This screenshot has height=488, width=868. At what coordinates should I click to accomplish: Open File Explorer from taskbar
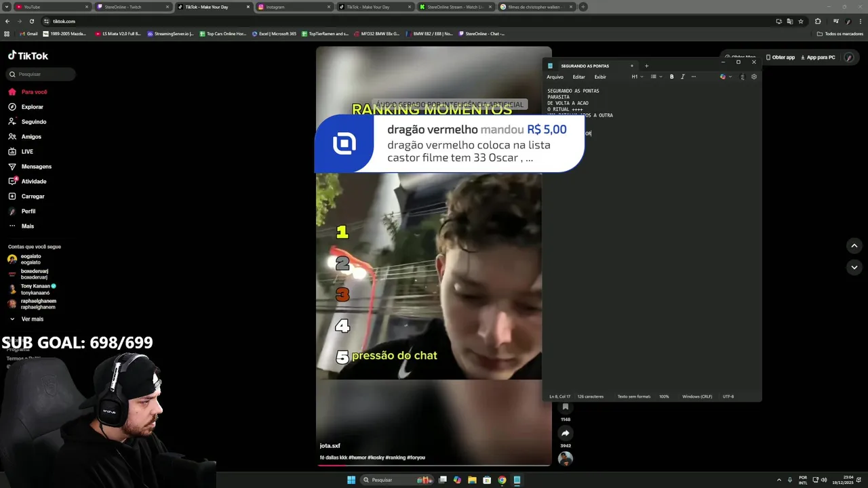coord(472,480)
